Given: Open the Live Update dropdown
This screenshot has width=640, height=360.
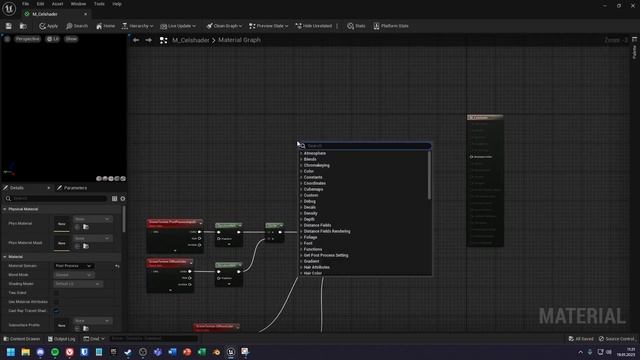Looking at the screenshot, I should pyautogui.click(x=178, y=26).
